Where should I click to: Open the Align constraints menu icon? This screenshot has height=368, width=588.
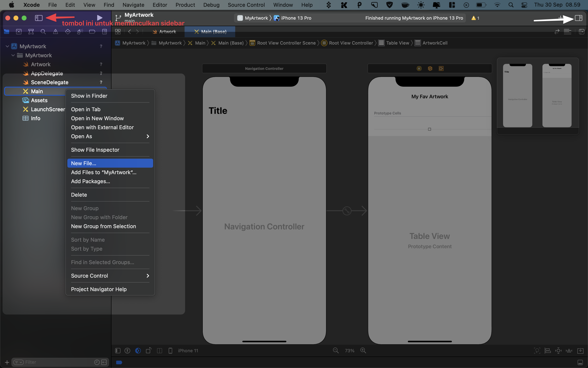548,350
